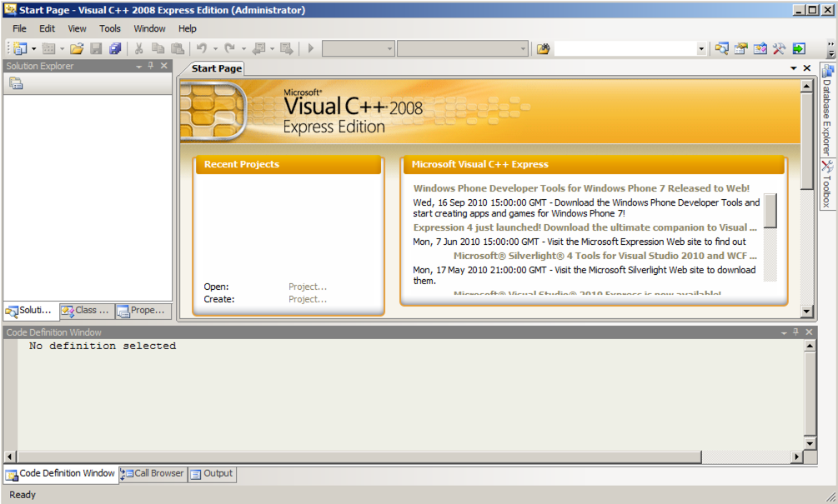Screen dimensions: 838x504
Task: Open the Navigate Backward dropdown arrow
Action: 272,48
